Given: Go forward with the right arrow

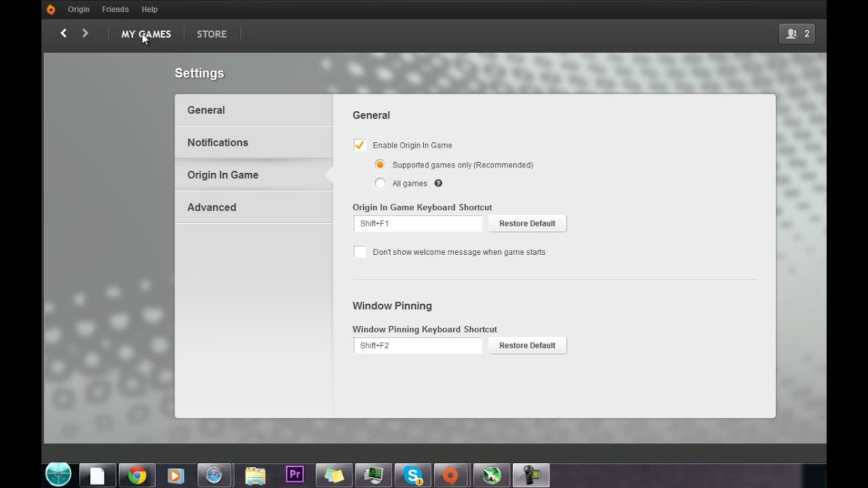Looking at the screenshot, I should (x=85, y=33).
